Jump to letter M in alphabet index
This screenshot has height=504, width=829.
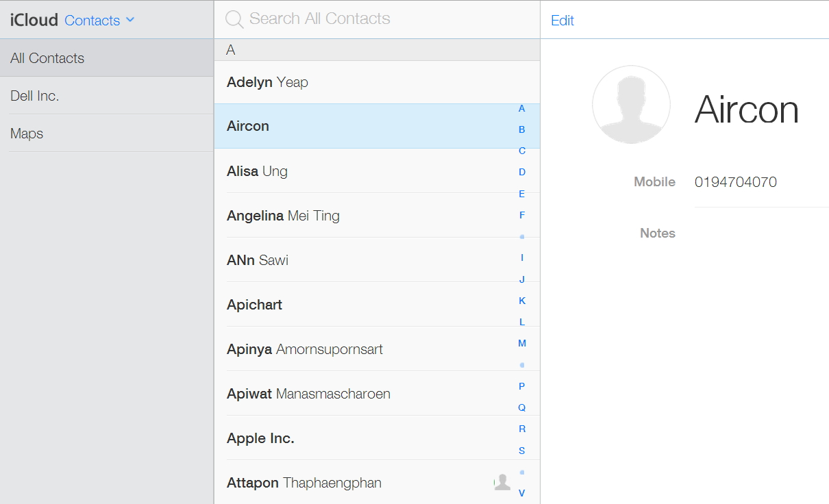pos(522,343)
